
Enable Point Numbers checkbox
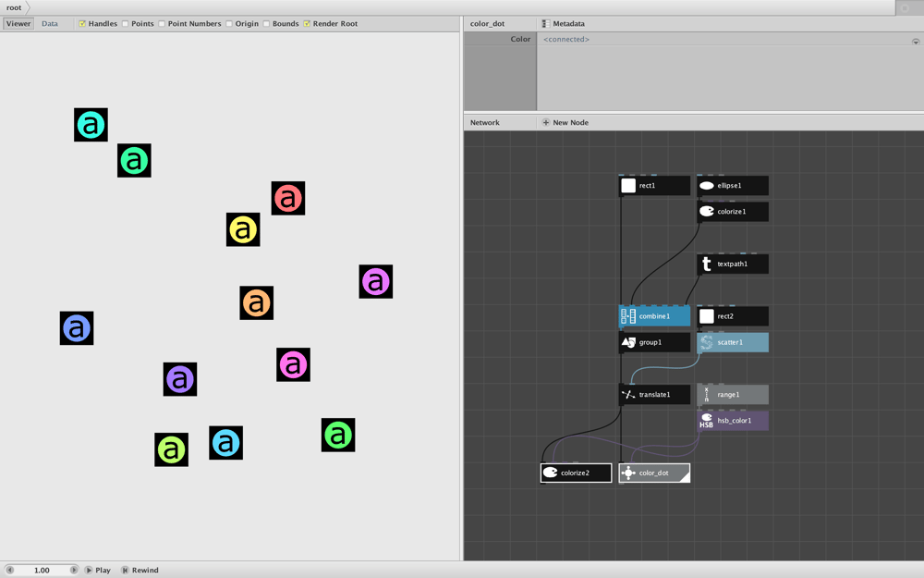point(162,24)
